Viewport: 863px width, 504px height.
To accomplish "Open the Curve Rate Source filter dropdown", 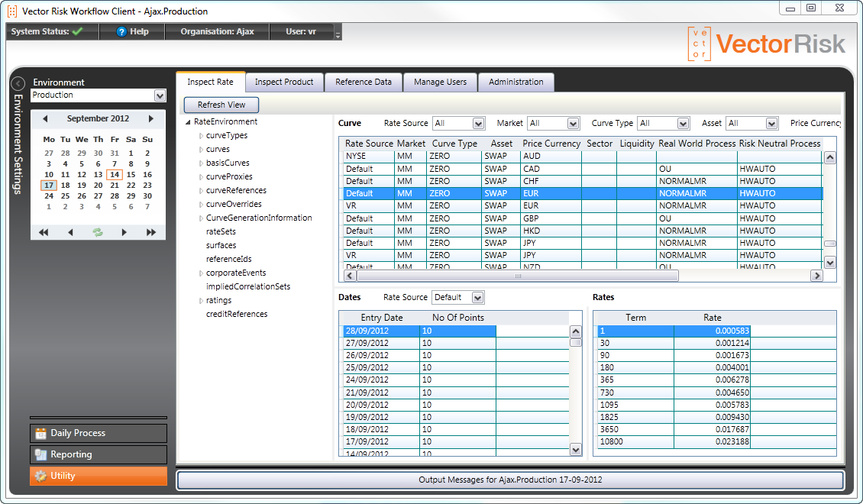I will (x=478, y=124).
